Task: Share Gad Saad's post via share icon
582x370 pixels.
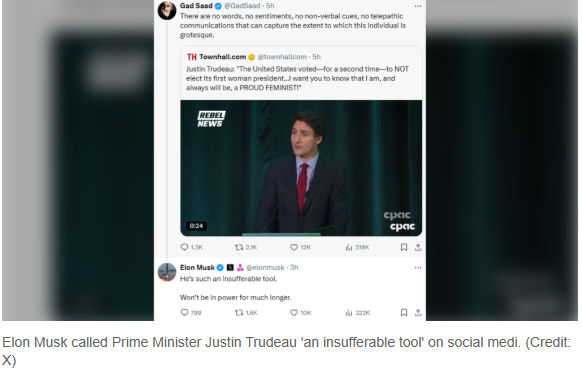Action: point(418,247)
